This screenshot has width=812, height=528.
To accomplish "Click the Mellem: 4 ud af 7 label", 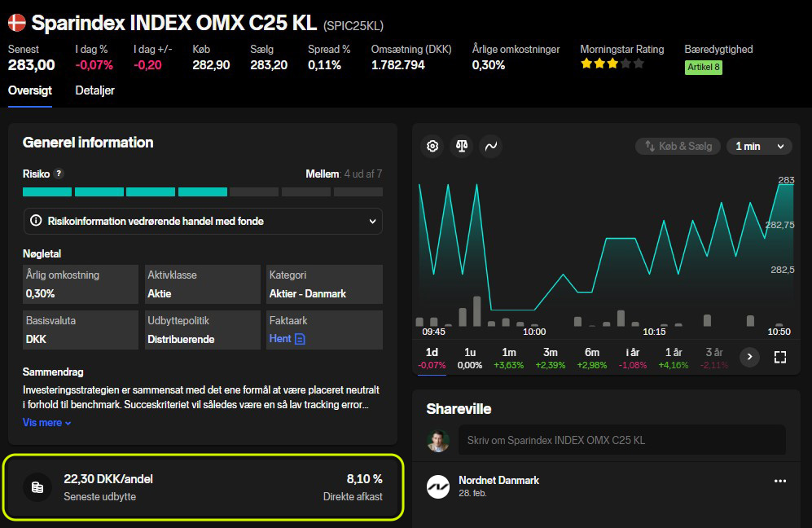I will (x=344, y=174).
